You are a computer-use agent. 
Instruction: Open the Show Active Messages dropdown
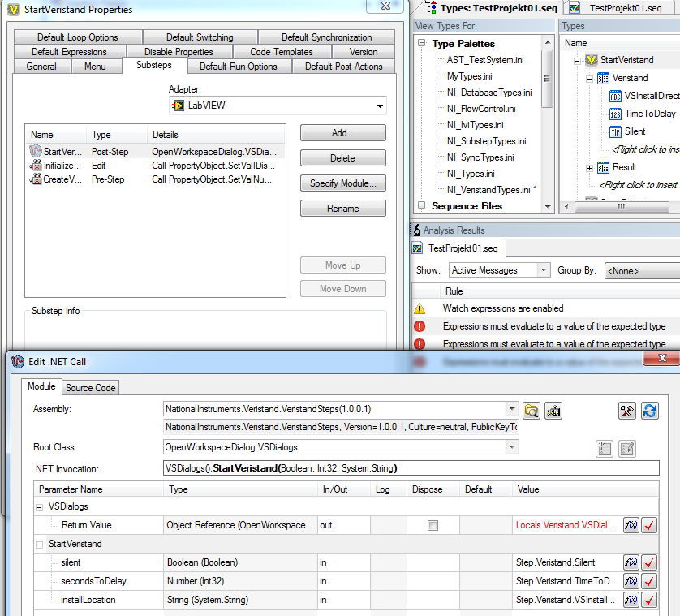pos(544,270)
